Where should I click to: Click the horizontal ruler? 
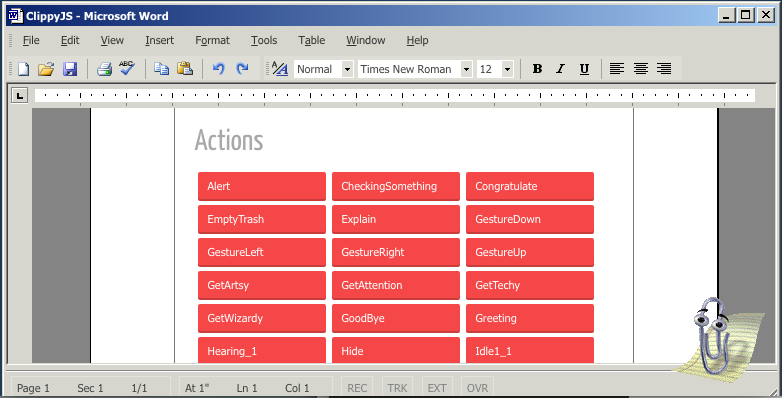(394, 95)
